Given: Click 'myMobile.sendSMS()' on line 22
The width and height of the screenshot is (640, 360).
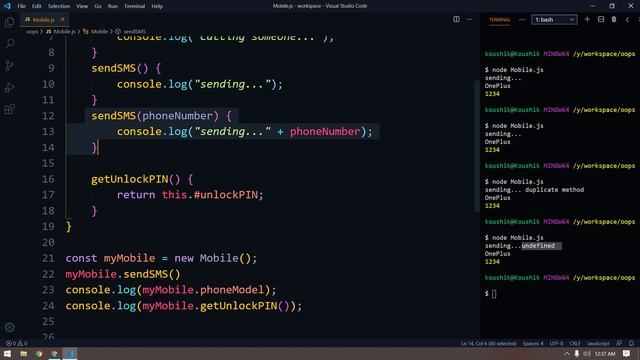Looking at the screenshot, I should click(x=123, y=274).
